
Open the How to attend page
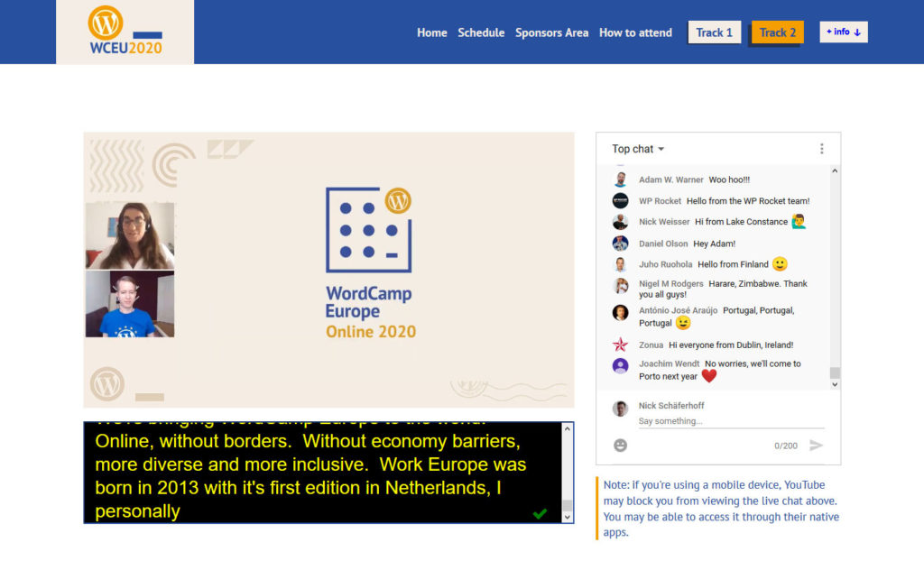pos(635,33)
